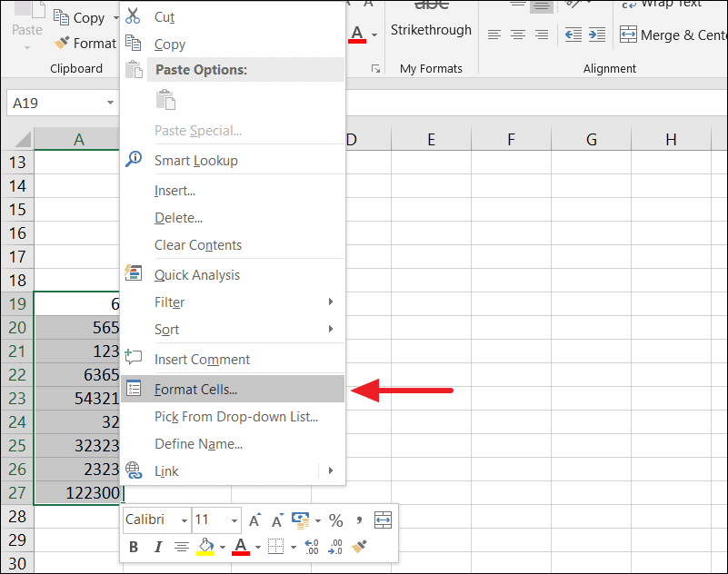Image resolution: width=728 pixels, height=574 pixels.
Task: Toggle Bold on the mini toolbar
Action: pos(132,545)
